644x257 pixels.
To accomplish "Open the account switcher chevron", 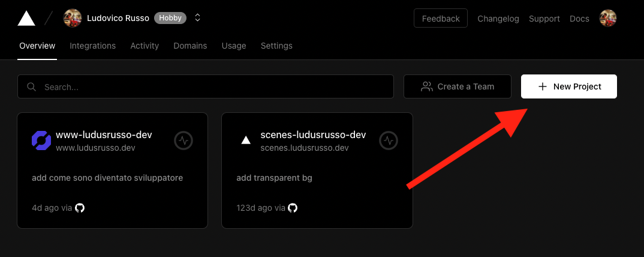I will click(x=197, y=18).
